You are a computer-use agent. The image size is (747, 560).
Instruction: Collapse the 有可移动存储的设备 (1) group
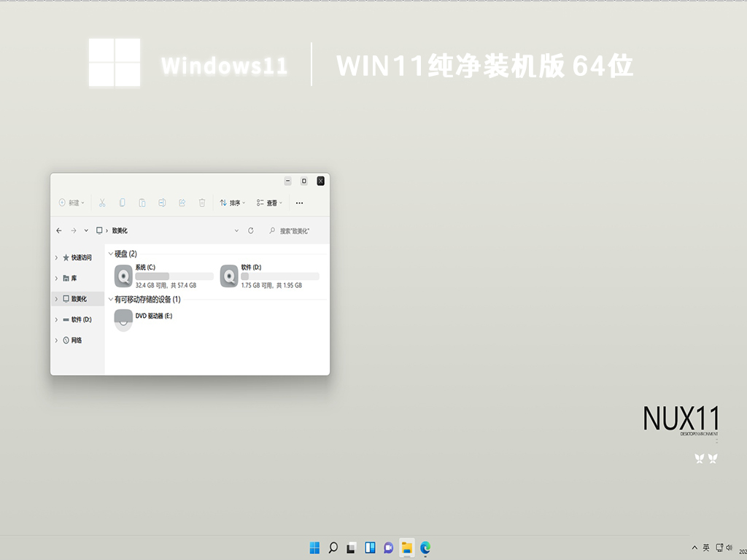point(111,300)
